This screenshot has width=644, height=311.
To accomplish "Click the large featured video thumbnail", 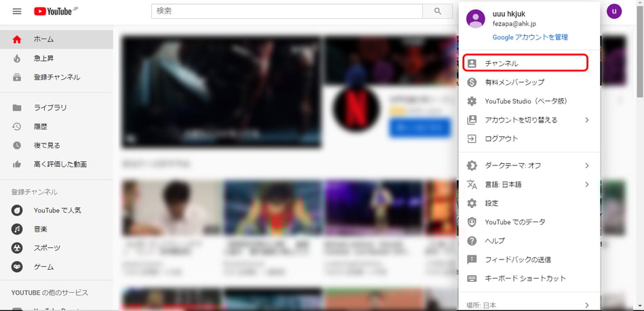I will (222, 92).
